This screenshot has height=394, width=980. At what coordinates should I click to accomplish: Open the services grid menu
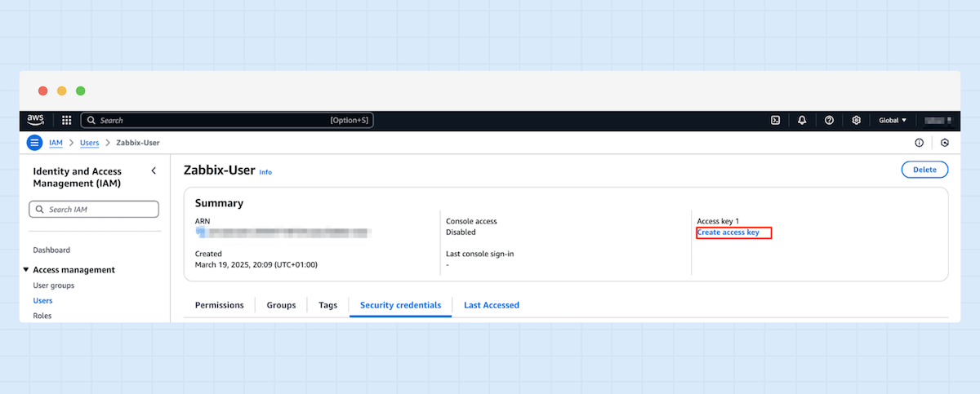(67, 120)
